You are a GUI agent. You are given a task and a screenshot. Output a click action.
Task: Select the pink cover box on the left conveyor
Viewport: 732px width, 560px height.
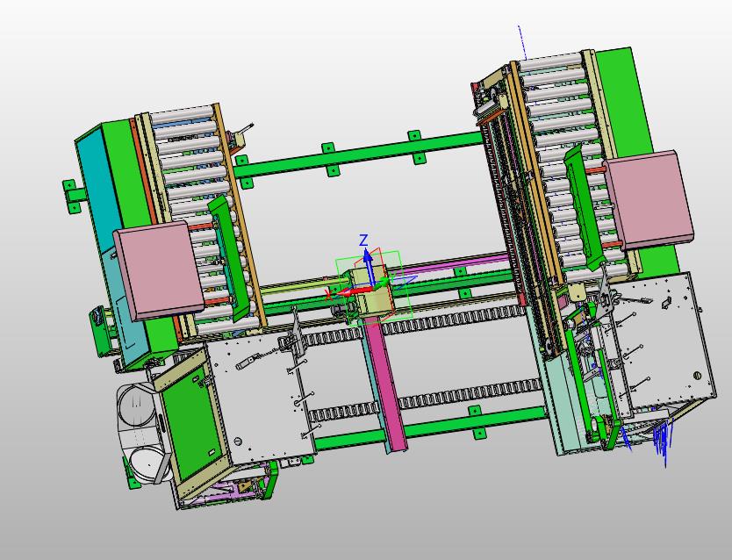(159, 270)
